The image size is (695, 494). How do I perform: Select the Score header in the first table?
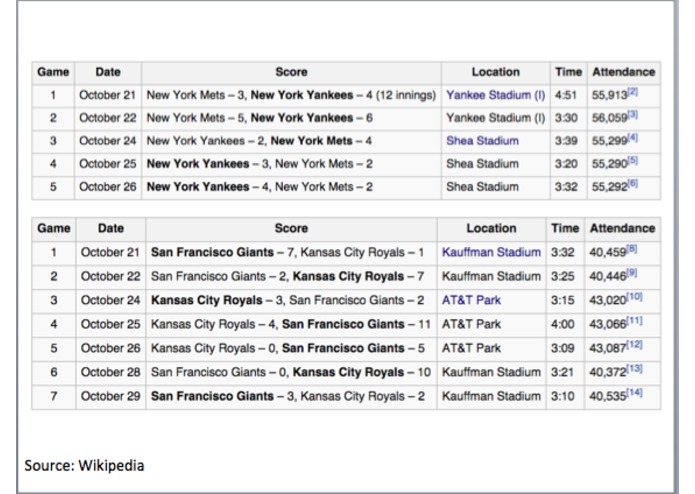291,72
